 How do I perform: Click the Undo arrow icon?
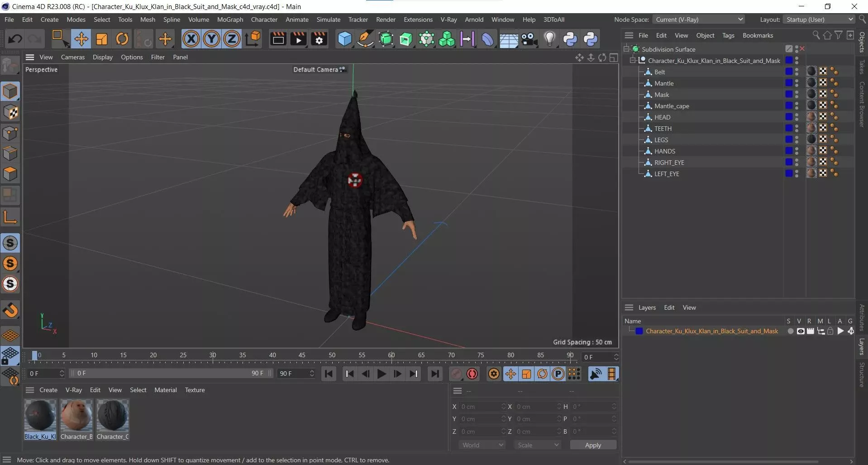click(15, 39)
